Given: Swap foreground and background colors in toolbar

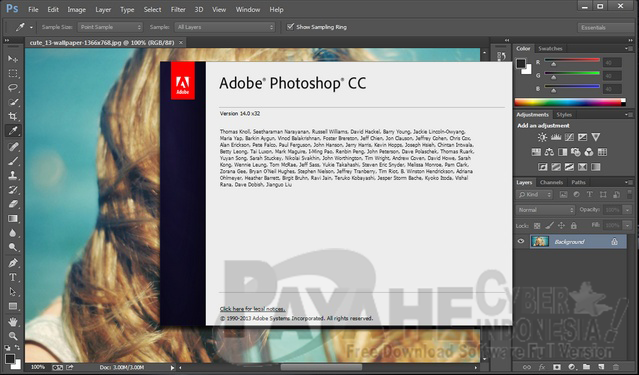Looking at the screenshot, I should 18,348.
